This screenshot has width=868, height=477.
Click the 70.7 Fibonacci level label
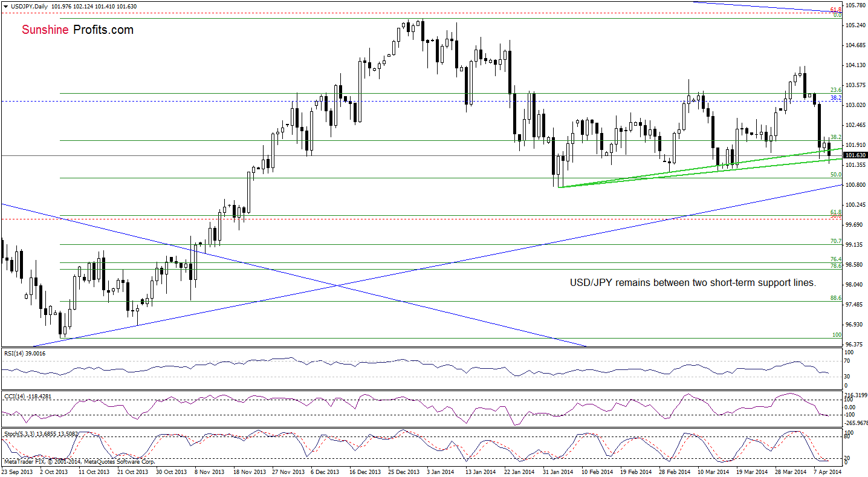click(837, 241)
